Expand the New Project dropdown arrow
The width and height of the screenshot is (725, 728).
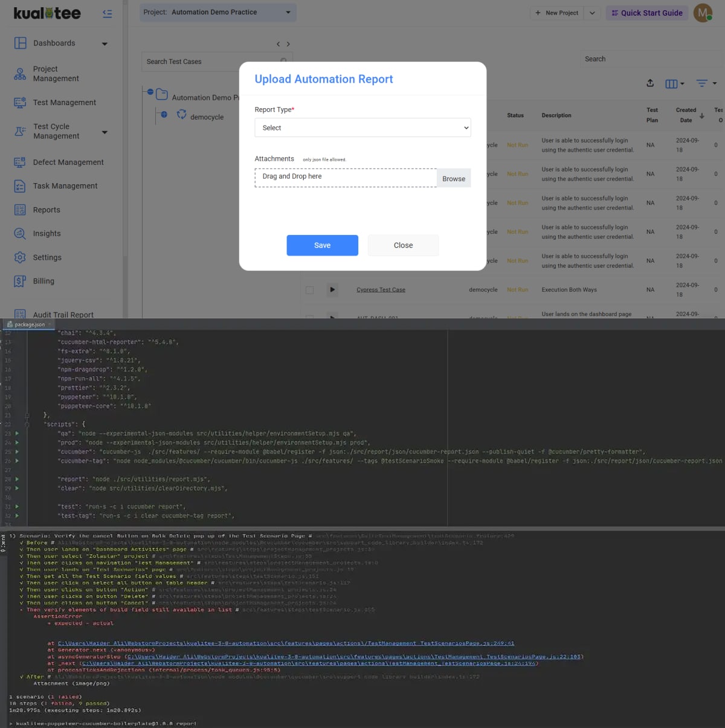592,13
